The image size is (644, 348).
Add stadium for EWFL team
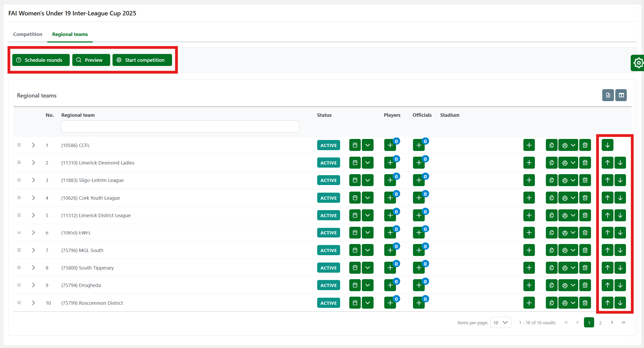(x=529, y=233)
